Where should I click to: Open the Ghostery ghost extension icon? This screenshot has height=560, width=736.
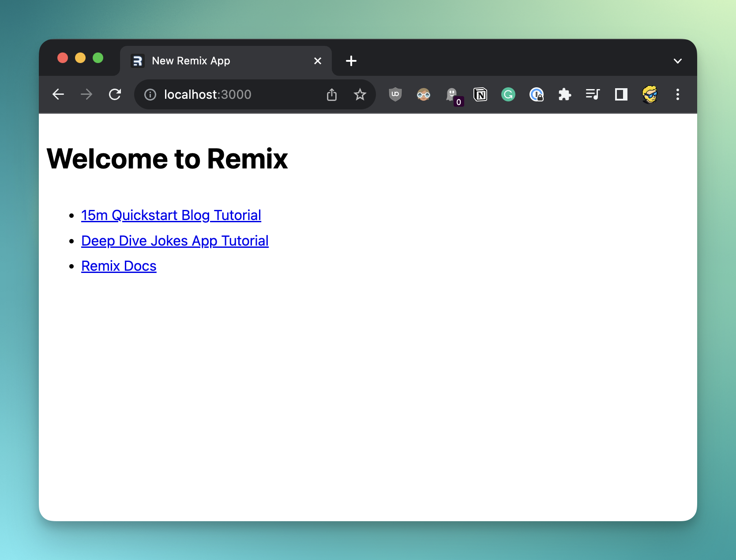[x=452, y=94]
